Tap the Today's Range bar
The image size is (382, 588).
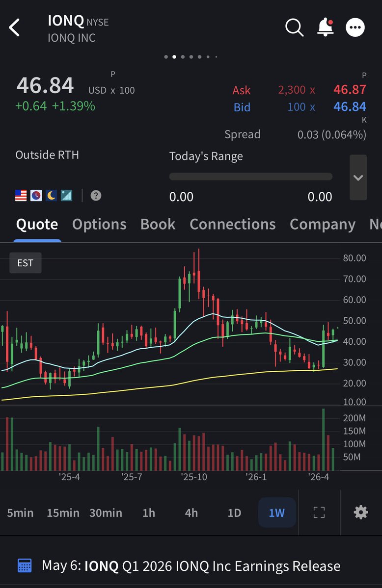tap(250, 177)
